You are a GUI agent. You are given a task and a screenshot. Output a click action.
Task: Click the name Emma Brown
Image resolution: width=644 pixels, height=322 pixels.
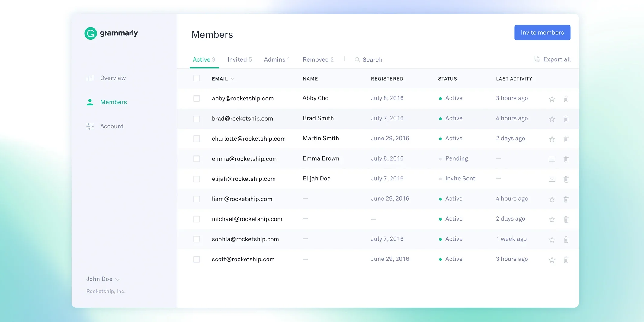[321, 158]
